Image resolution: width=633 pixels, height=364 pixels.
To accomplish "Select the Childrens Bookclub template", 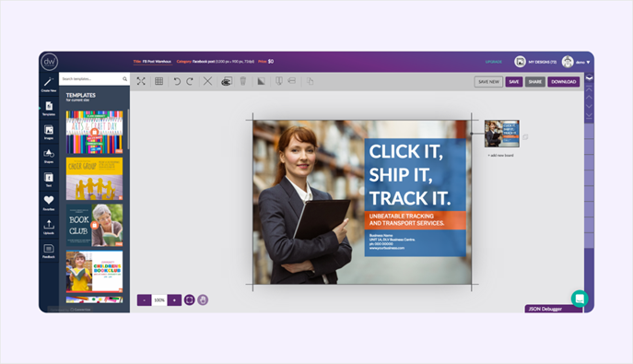I will coord(95,271).
